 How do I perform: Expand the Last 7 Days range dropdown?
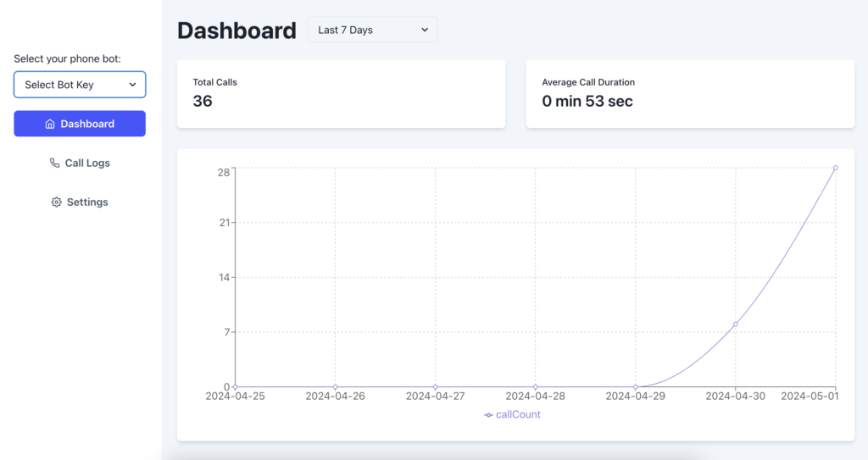(373, 30)
